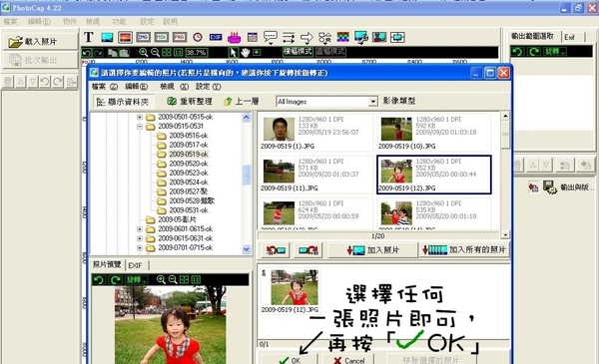Open the 旋轉 dropdown in main window right panel
Image resolution: width=599 pixels, height=364 pixels.
click(555, 52)
